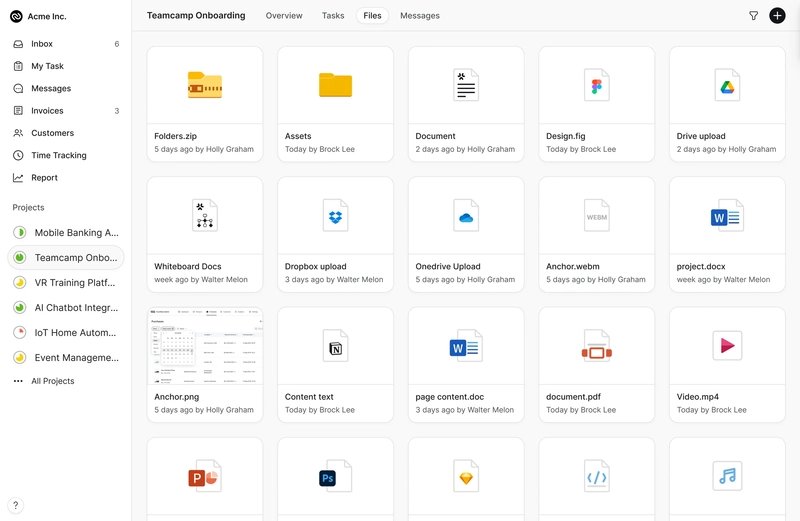Open Time Tracking in sidebar
Viewport: 800px width, 521px height.
tap(58, 155)
